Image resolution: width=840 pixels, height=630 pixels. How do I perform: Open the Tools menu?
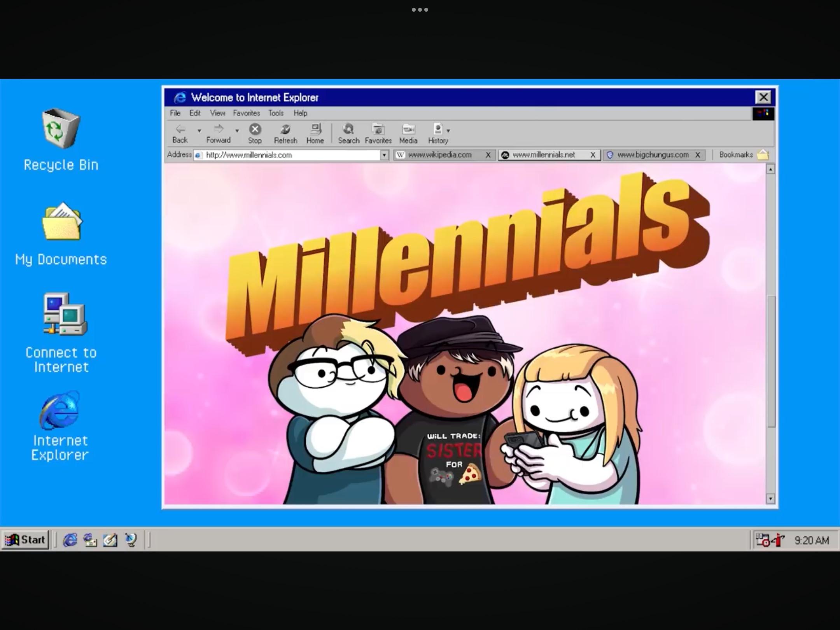[x=276, y=113]
